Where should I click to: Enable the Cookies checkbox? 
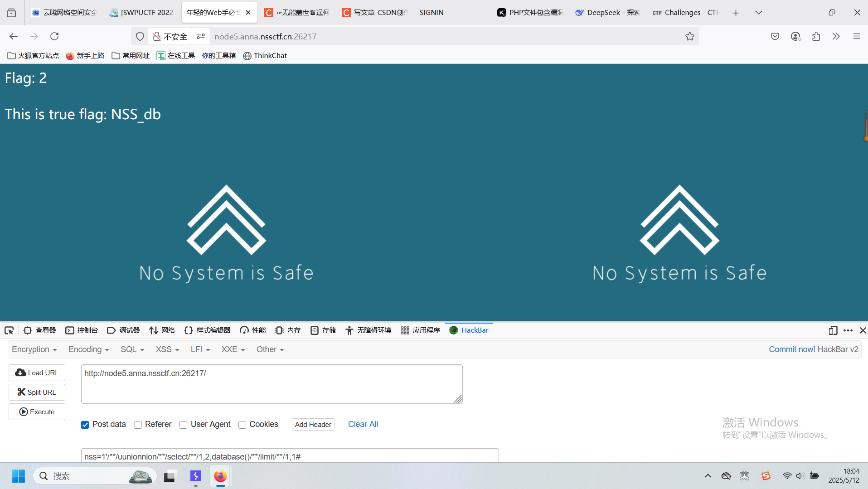pyautogui.click(x=242, y=425)
